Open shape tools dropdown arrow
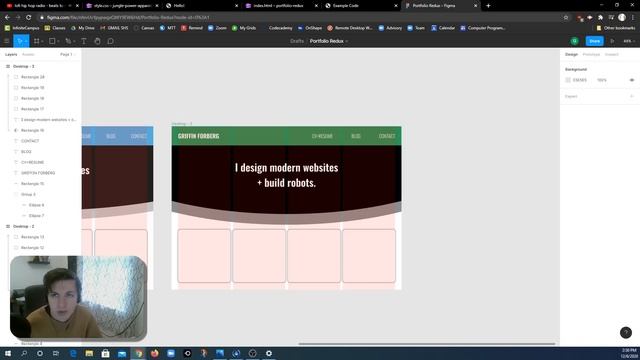 point(58,42)
